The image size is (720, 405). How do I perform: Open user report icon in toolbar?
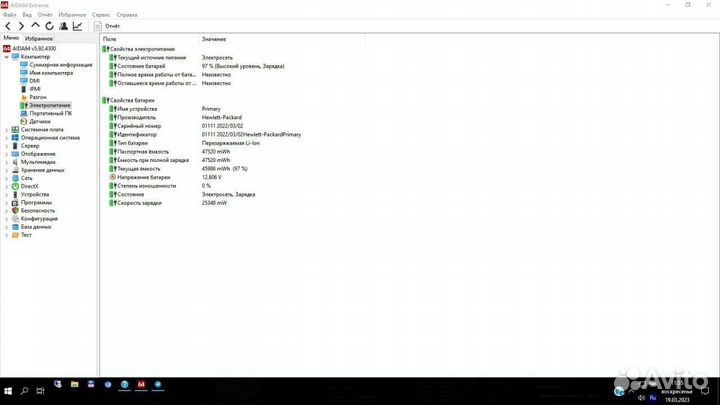click(x=63, y=26)
